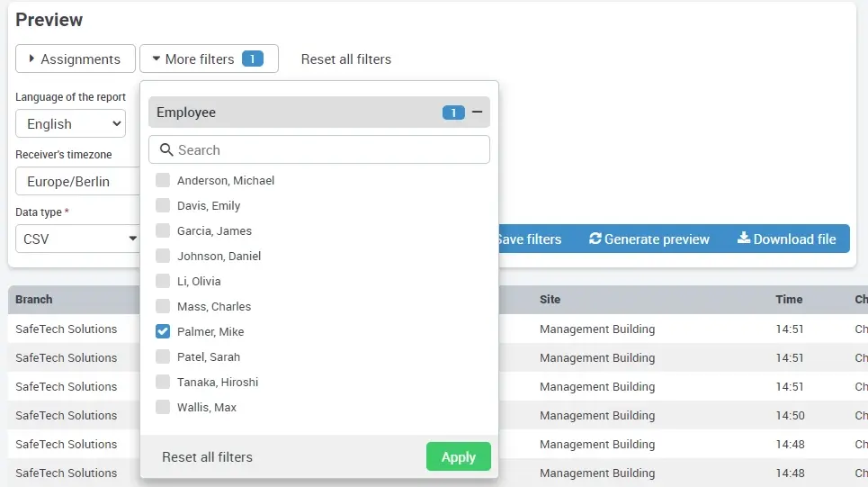The width and height of the screenshot is (868, 487).
Task: Click the minus icon beside Employee header
Action: 478,113
